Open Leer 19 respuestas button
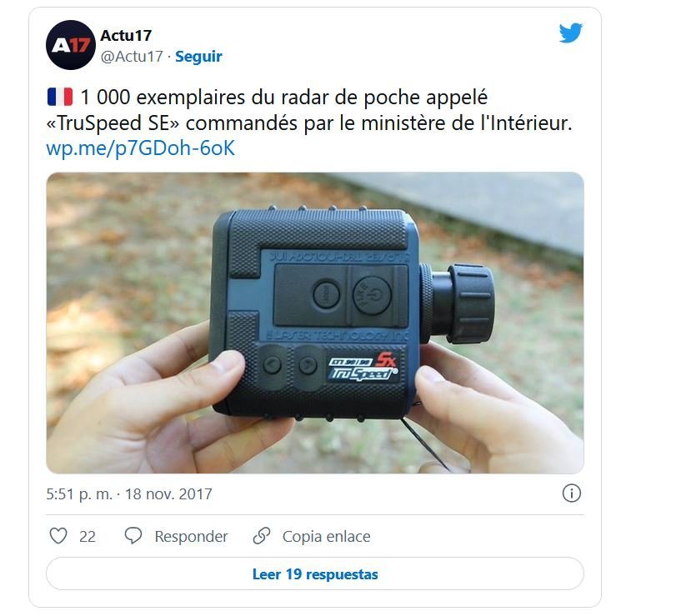Image resolution: width=696 pixels, height=616 pixels. tap(315, 573)
